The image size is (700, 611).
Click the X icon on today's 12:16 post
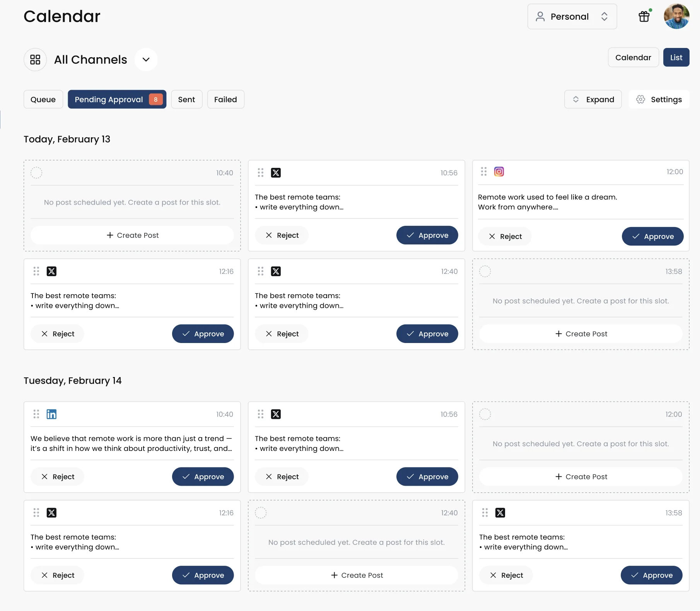(51, 271)
